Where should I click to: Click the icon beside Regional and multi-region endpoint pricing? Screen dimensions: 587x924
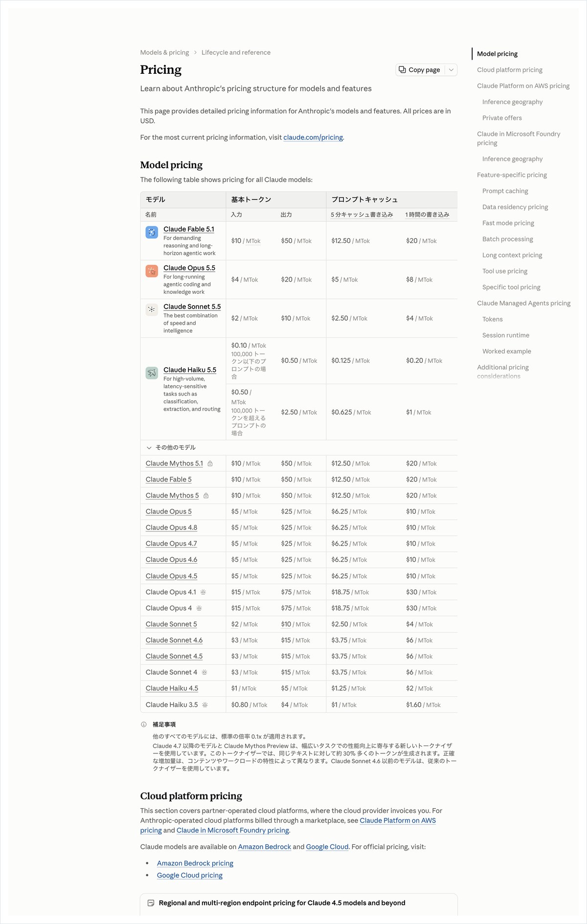coord(151,903)
